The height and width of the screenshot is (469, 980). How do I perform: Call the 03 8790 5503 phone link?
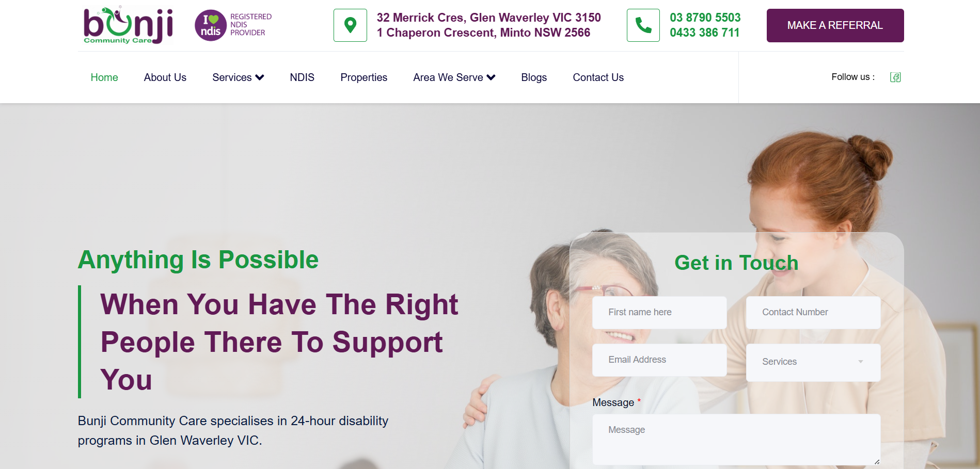[705, 18]
